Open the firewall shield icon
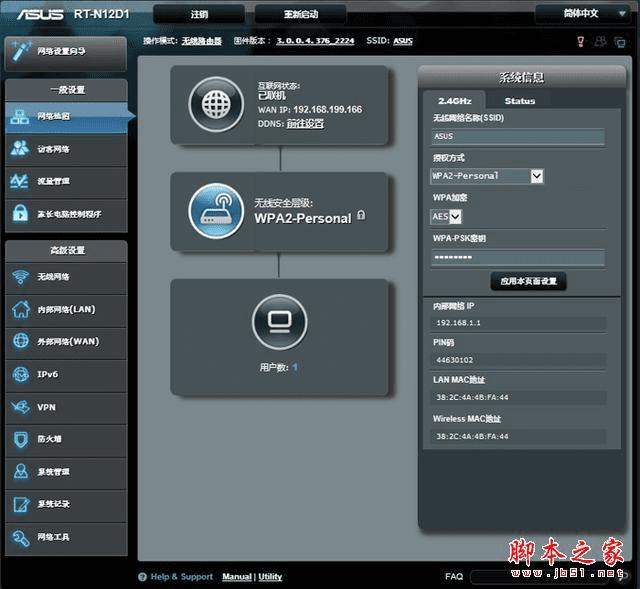This screenshot has width=640, height=589. 20,439
